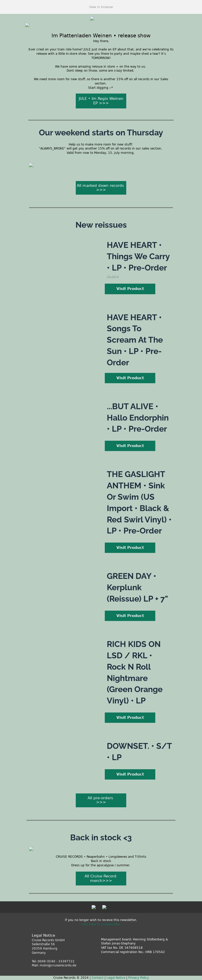202x980 pixels.
Task: Visit product for The Gaslight Anthem Sink Or Swim
Action: [130, 547]
